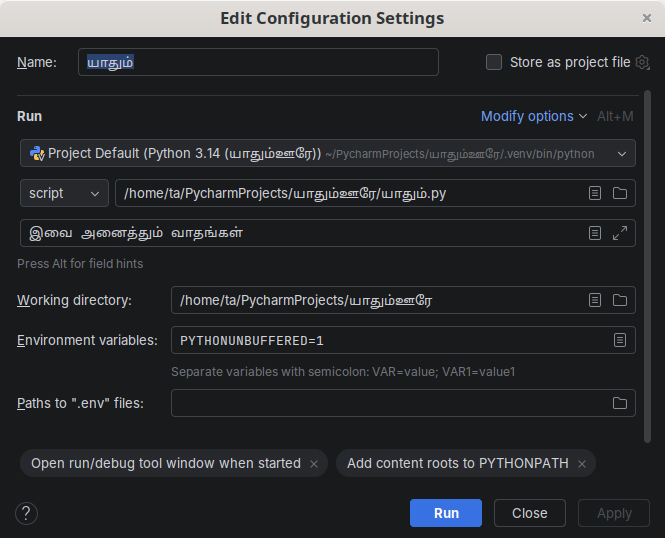Click the Python interpreter icon in the interpreter dropdown
The image size is (665, 538).
point(37,153)
